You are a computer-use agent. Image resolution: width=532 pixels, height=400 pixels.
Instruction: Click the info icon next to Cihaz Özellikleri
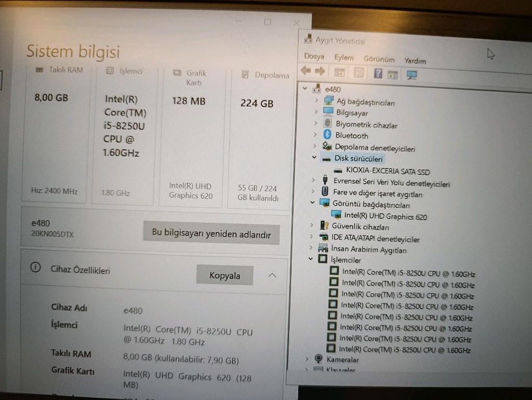[36, 268]
